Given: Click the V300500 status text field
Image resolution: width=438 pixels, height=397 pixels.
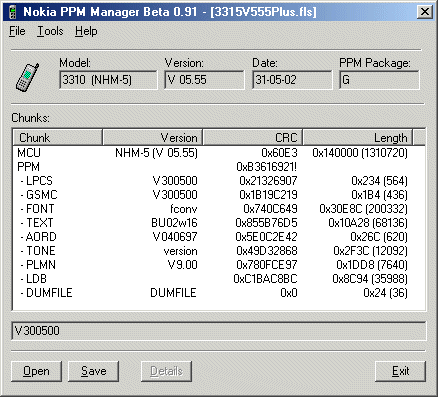Looking at the screenshot, I should 219,331.
